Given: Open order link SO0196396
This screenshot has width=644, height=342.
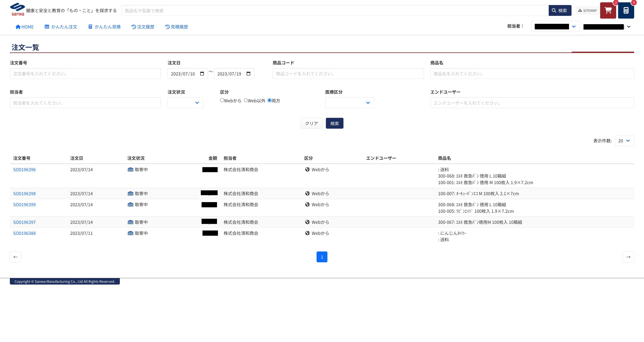Looking at the screenshot, I should 24,170.
